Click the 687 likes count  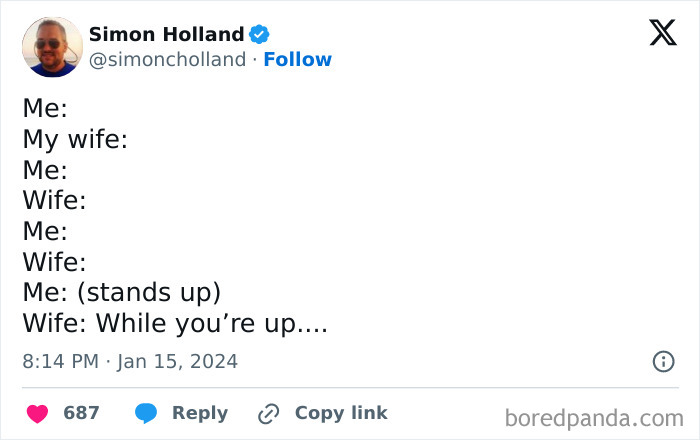click(81, 413)
